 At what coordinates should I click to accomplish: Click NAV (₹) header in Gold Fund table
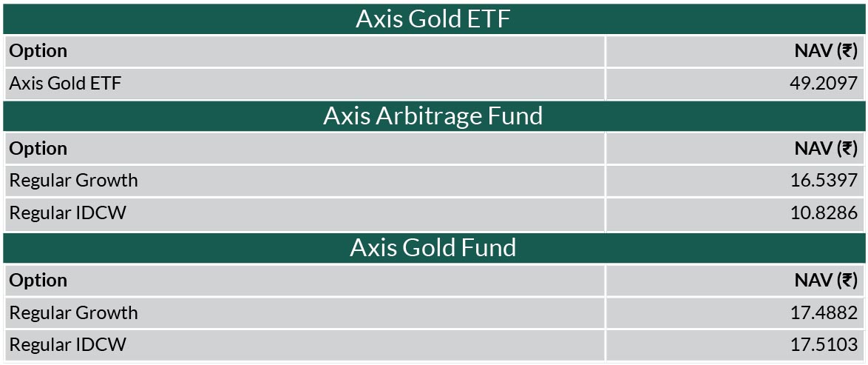coord(826,280)
